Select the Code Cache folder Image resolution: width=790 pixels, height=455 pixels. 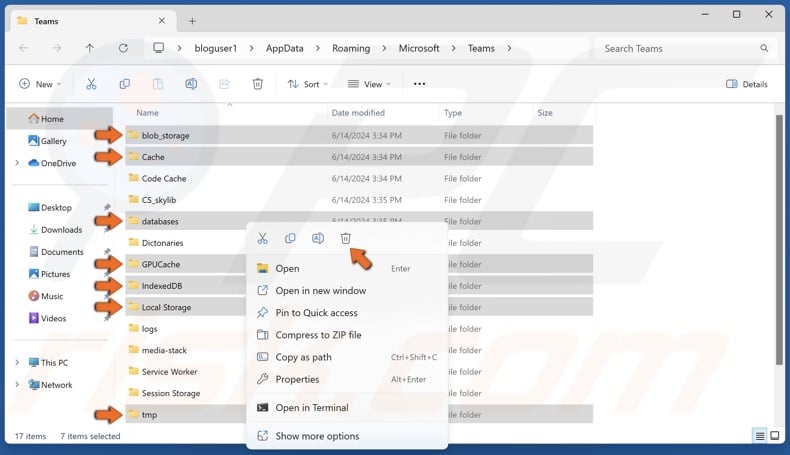coord(359,178)
